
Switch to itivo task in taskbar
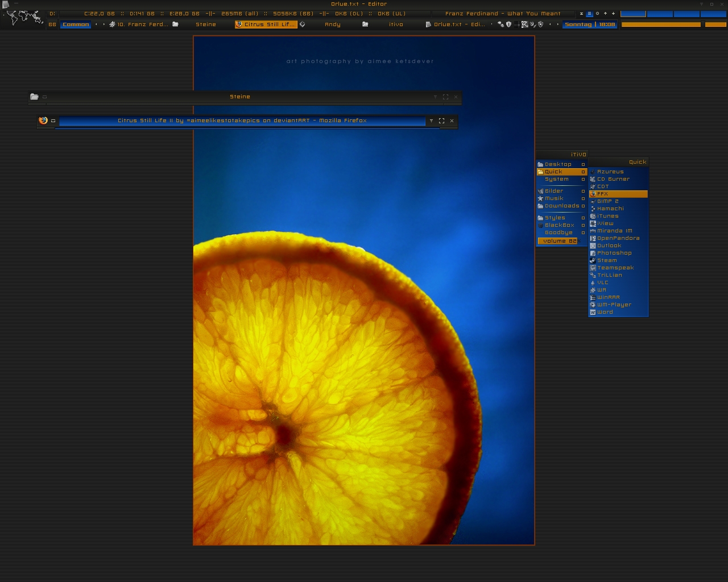[x=393, y=24]
